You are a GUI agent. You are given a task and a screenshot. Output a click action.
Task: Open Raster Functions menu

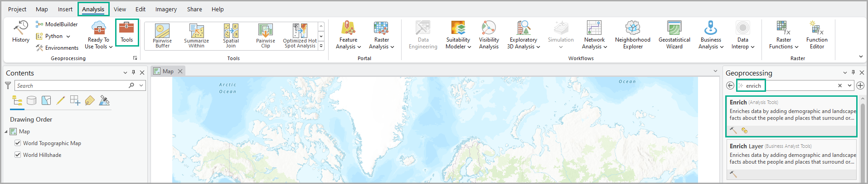[784, 35]
